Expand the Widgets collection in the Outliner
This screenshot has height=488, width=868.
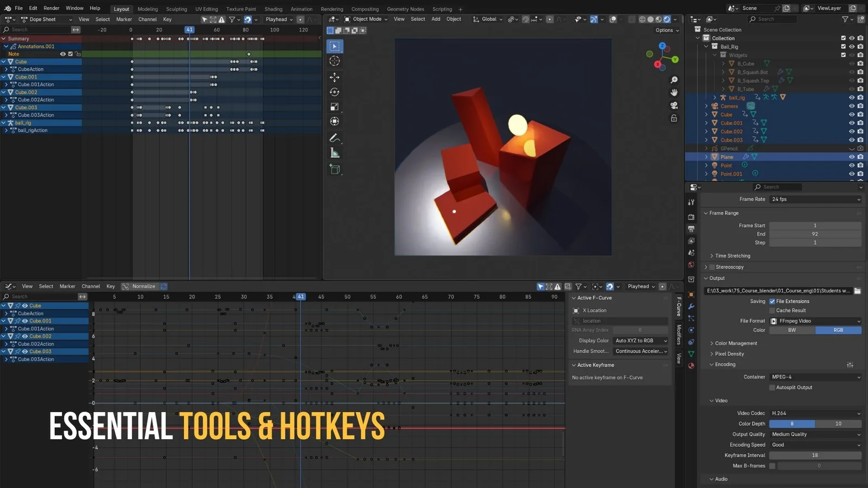tap(715, 55)
